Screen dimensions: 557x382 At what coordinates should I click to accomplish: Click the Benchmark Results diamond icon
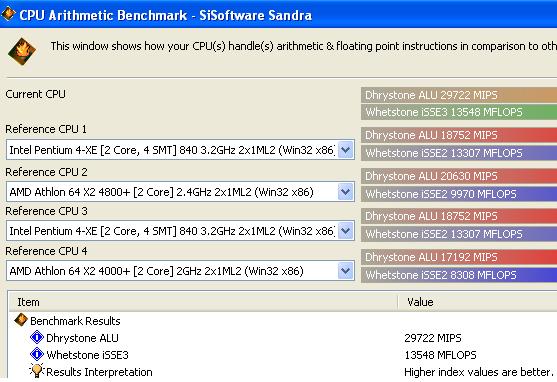pos(21,320)
